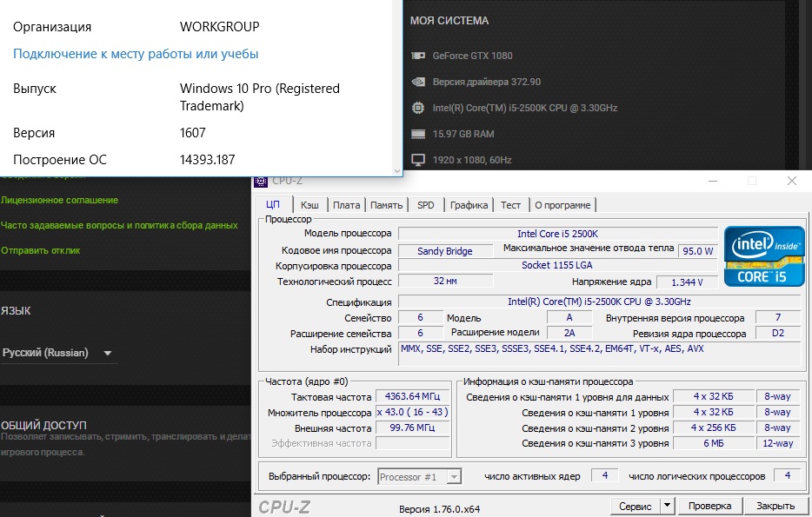Click the CPU-Z title bar app icon

[261, 181]
